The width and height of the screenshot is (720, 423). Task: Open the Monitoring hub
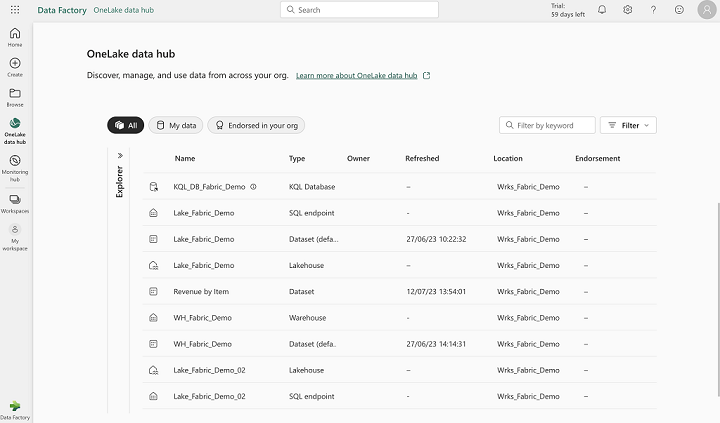(x=15, y=168)
